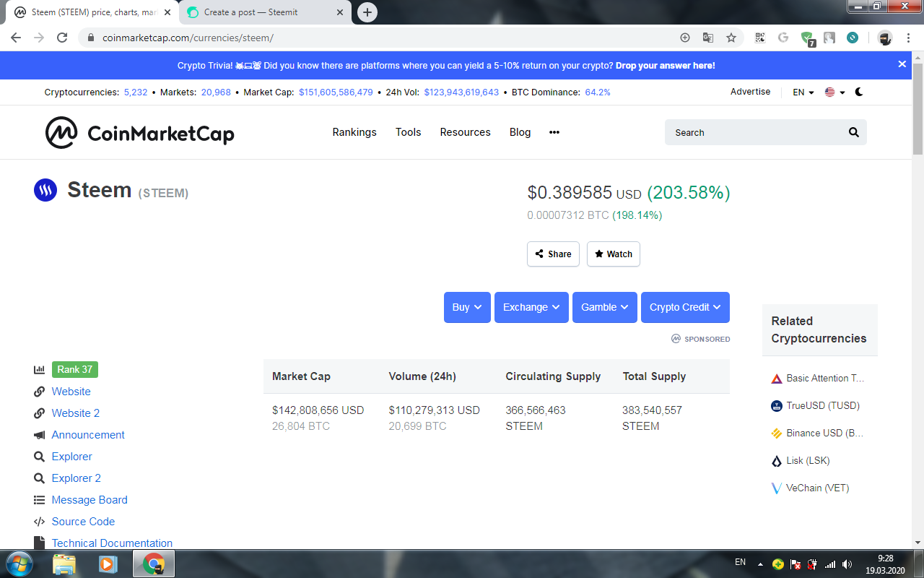Image resolution: width=924 pixels, height=578 pixels.
Task: Open the three-dots more menu in navigation
Action: (x=554, y=132)
